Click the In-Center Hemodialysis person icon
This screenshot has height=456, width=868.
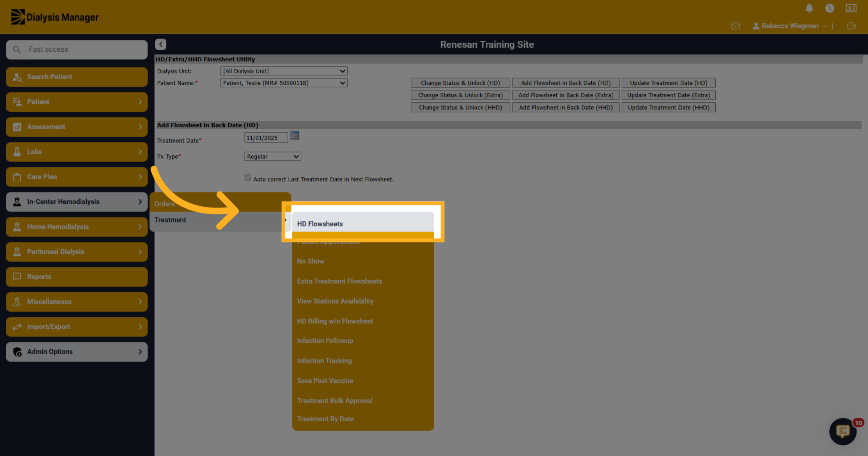click(17, 202)
